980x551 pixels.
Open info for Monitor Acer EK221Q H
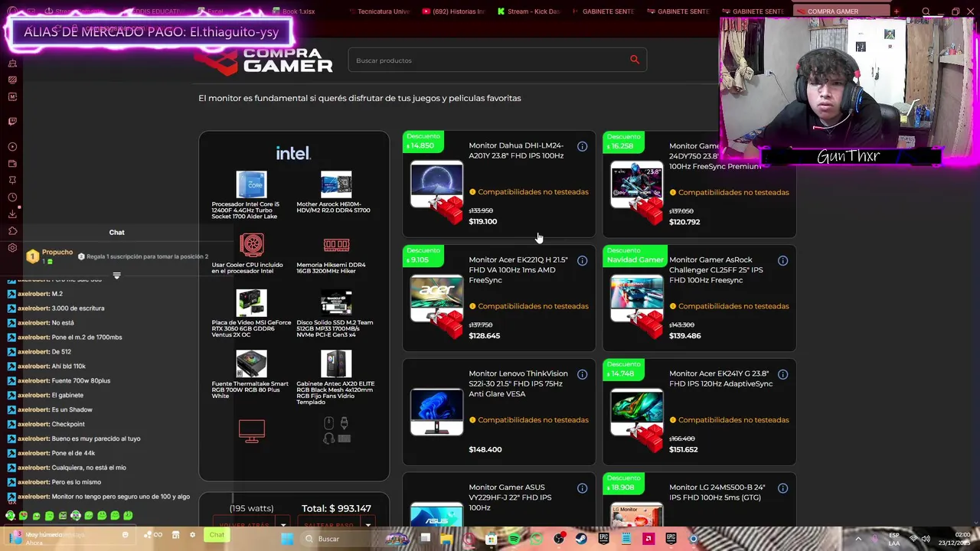(582, 261)
